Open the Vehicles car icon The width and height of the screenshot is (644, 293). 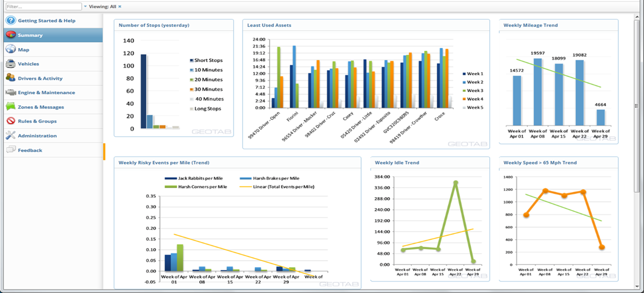point(11,64)
